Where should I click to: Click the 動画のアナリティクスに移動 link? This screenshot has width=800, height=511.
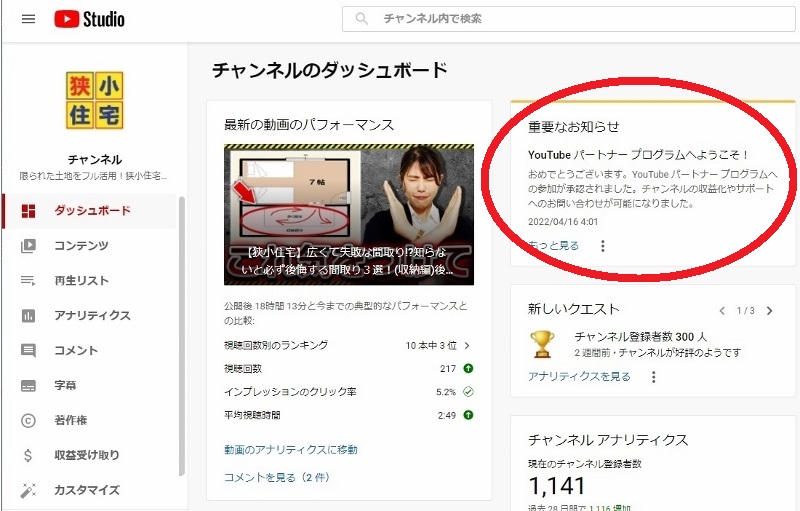coord(291,450)
